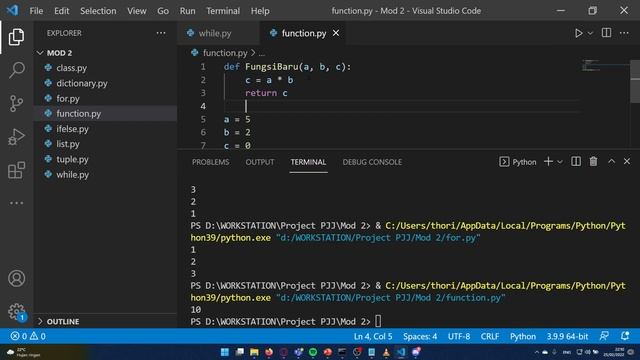Open tuple.py in the explorer
The height and width of the screenshot is (360, 640).
[x=105, y=159]
